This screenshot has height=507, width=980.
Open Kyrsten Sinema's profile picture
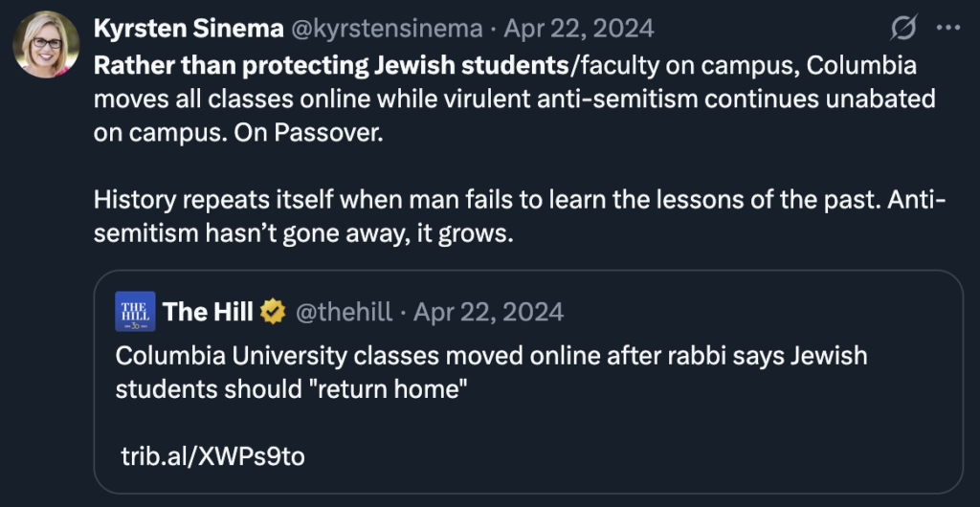click(46, 45)
